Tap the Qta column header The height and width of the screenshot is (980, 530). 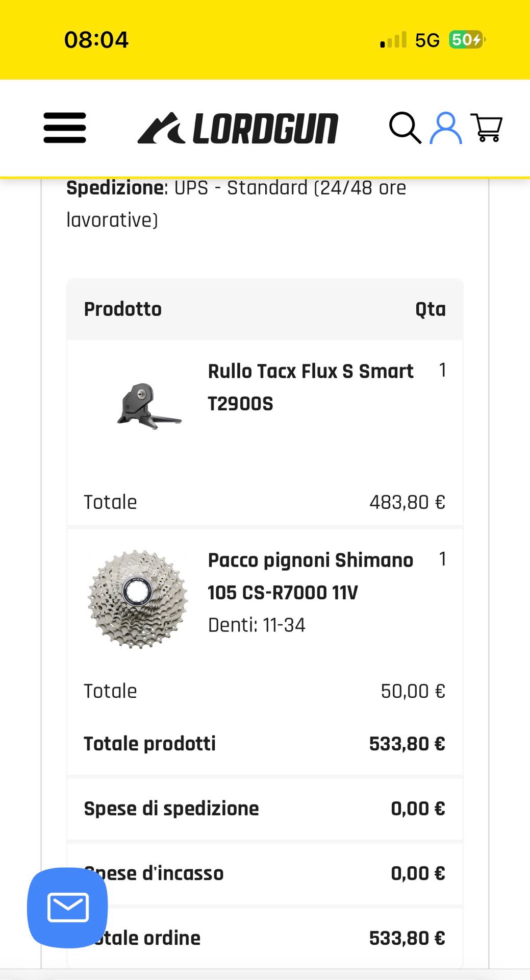click(430, 309)
